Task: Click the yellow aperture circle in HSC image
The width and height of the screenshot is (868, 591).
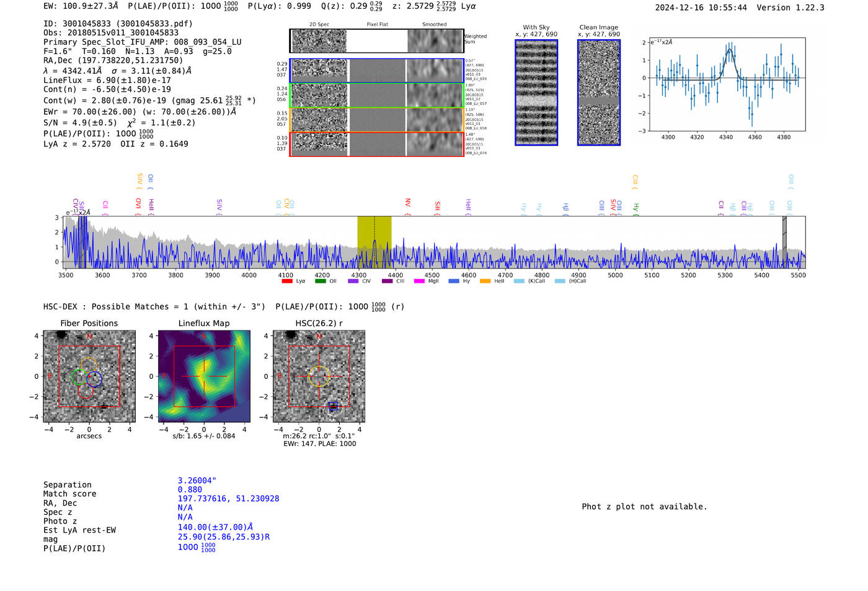Action: (x=319, y=376)
